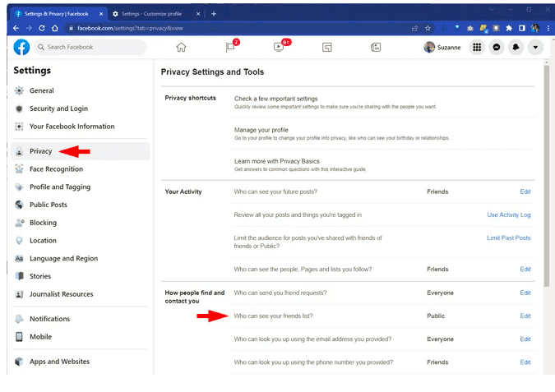Close the Settings & Privacy Facebook tab
This screenshot has width=555, height=392.
(x=101, y=14)
